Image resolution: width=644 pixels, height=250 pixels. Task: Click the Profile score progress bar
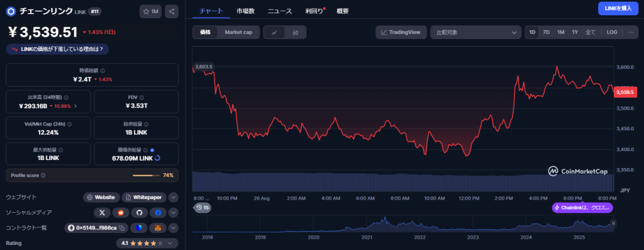(x=146, y=175)
